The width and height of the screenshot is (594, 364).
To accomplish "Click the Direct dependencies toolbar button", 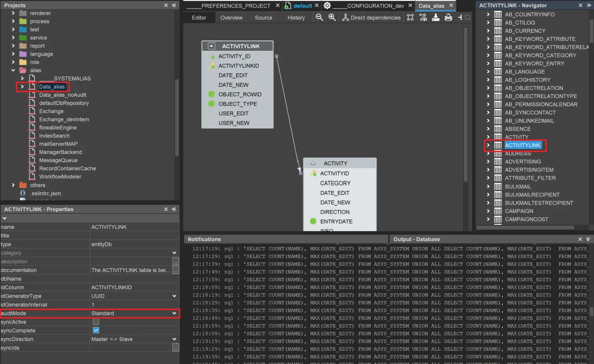I will (x=371, y=17).
